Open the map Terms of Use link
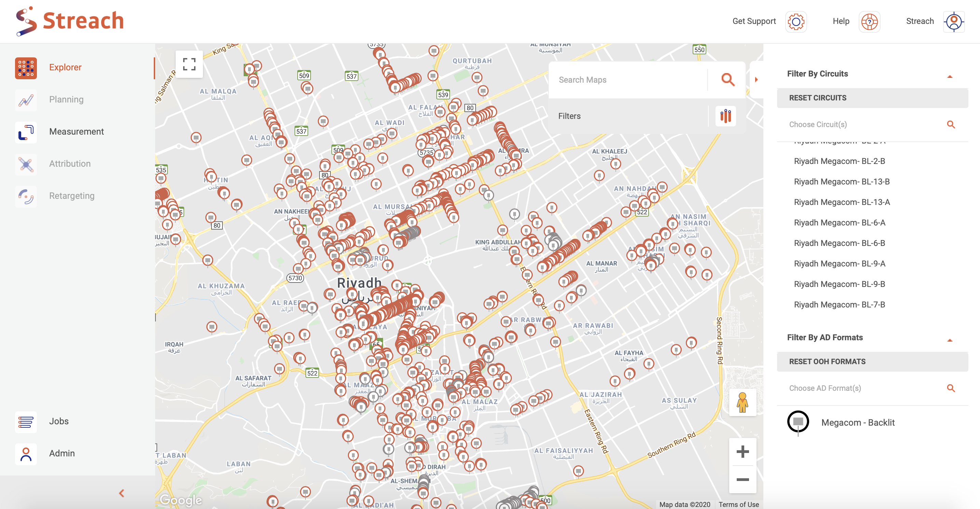This screenshot has width=980, height=509. pyautogui.click(x=738, y=505)
